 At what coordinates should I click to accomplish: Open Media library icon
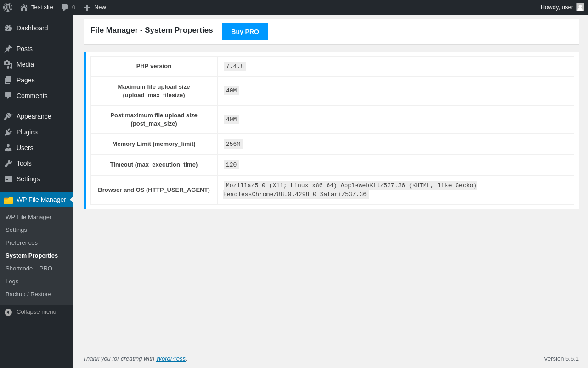pos(8,64)
